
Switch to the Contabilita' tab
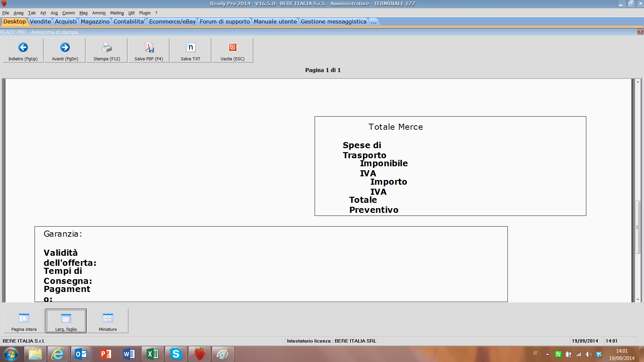pos(129,21)
